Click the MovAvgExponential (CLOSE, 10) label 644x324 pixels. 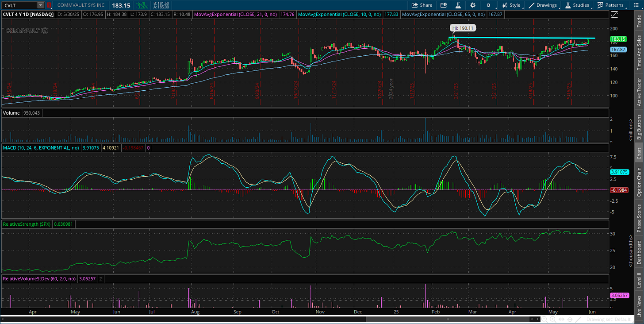point(339,14)
